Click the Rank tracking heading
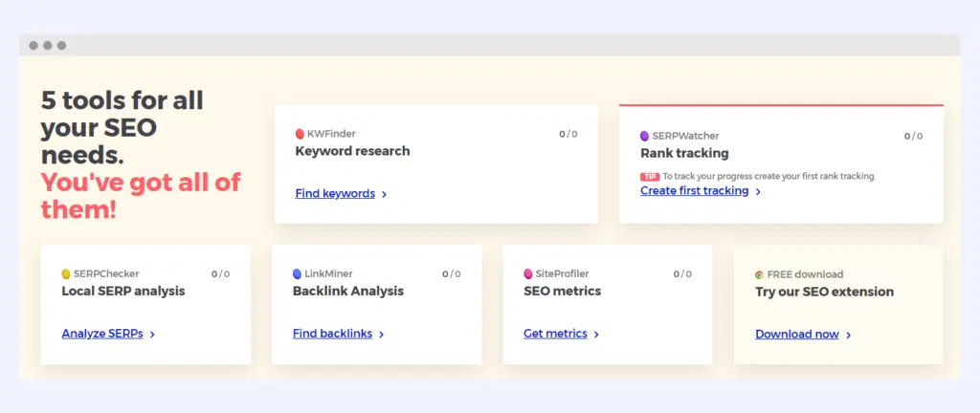The width and height of the screenshot is (980, 413). tap(684, 153)
